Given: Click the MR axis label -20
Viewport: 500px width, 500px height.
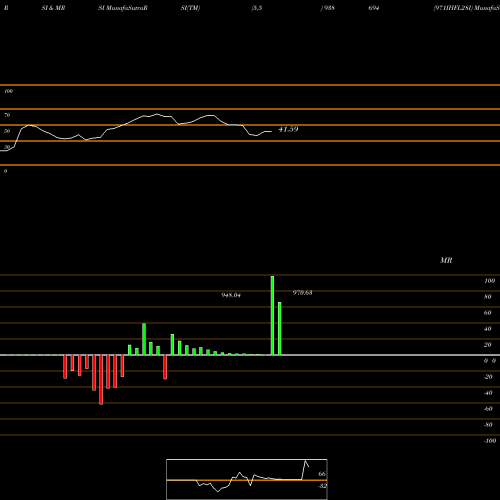Looking at the screenshot, I should (x=488, y=377).
